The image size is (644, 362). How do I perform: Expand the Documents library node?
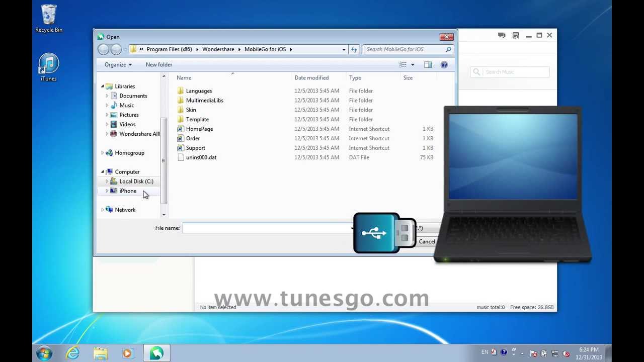point(107,96)
